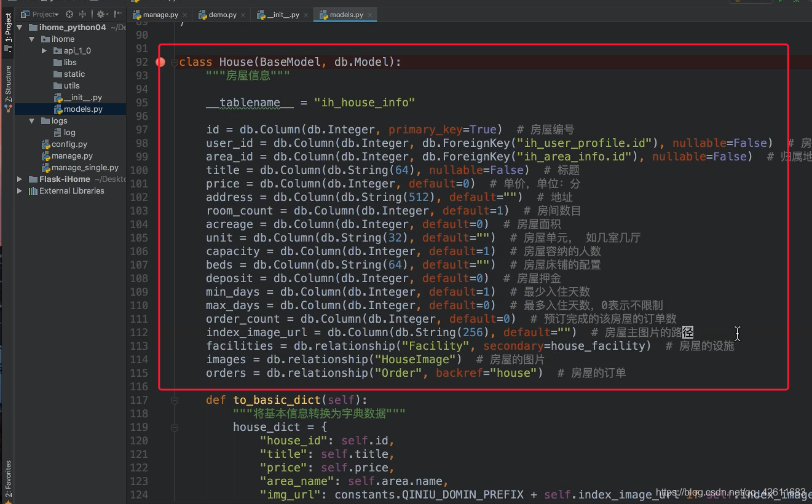This screenshot has height=504, width=812.
Task: Click the External Libraries bars icon
Action: tap(33, 191)
